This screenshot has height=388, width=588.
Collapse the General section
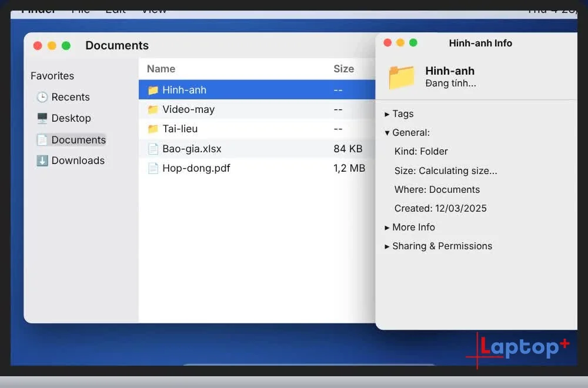(387, 133)
